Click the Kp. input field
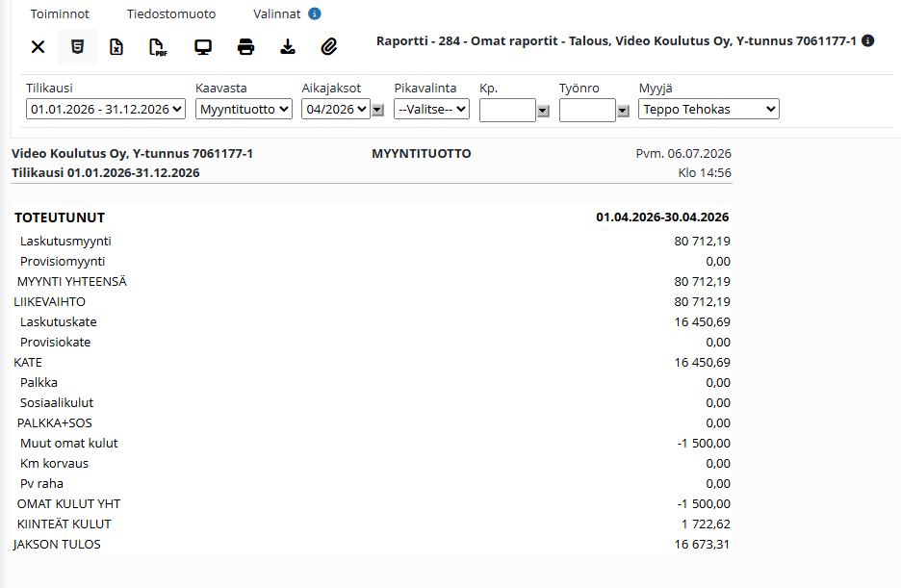The width and height of the screenshot is (901, 588). 507,111
